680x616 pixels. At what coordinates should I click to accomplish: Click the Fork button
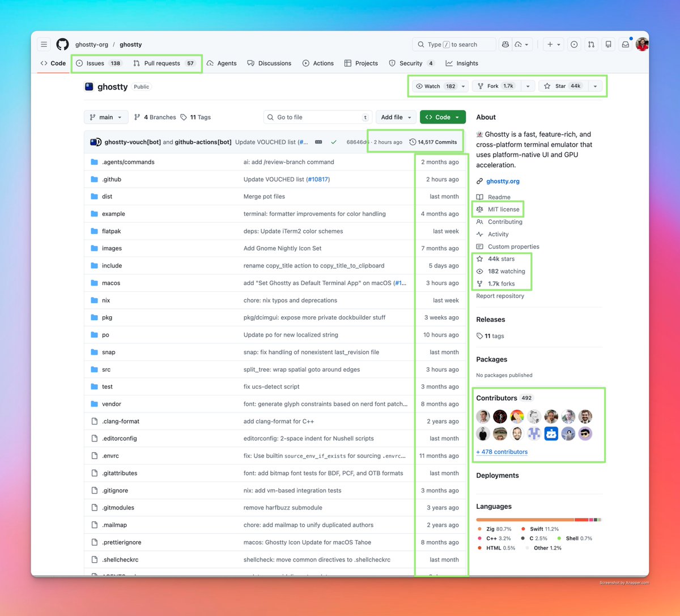496,86
